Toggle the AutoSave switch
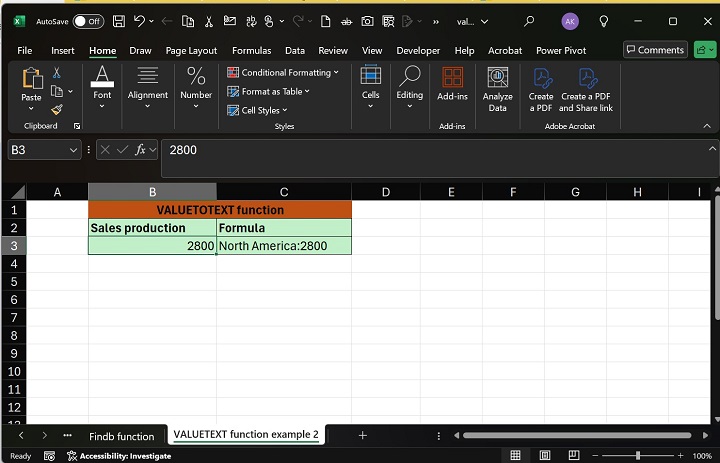 coord(88,21)
